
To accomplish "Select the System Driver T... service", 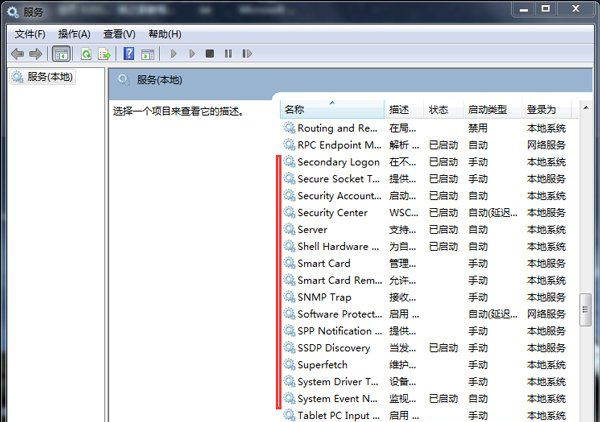I will click(x=426, y=381).
